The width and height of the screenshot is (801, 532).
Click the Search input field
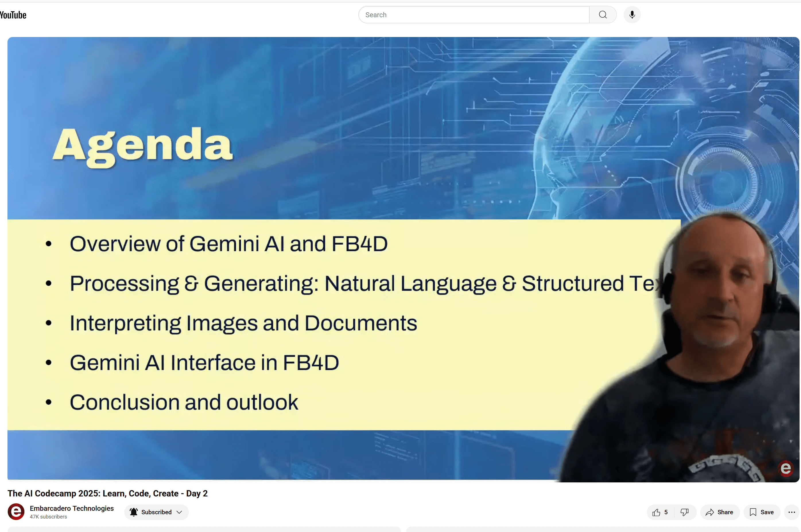point(474,15)
